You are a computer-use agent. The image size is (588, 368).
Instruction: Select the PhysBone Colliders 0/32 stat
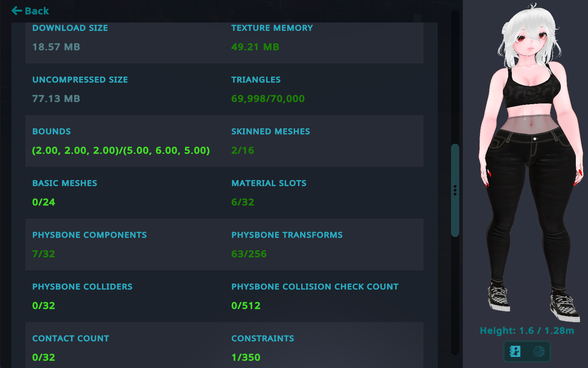[x=44, y=305]
